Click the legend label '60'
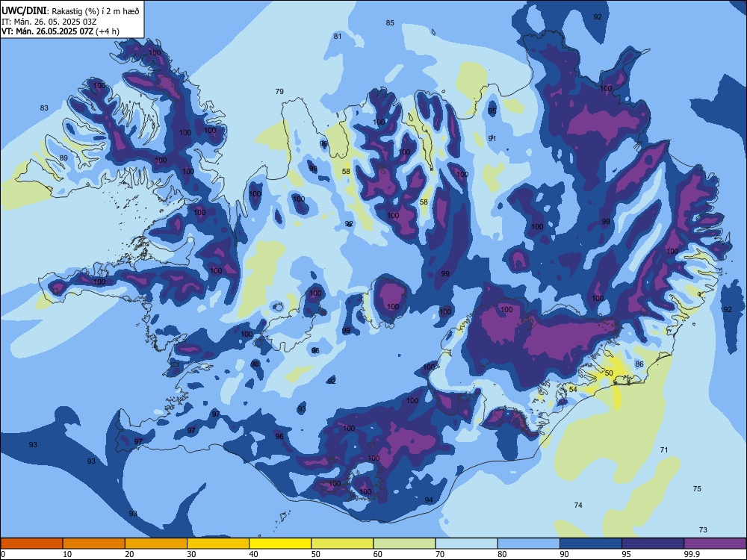 tap(378, 554)
